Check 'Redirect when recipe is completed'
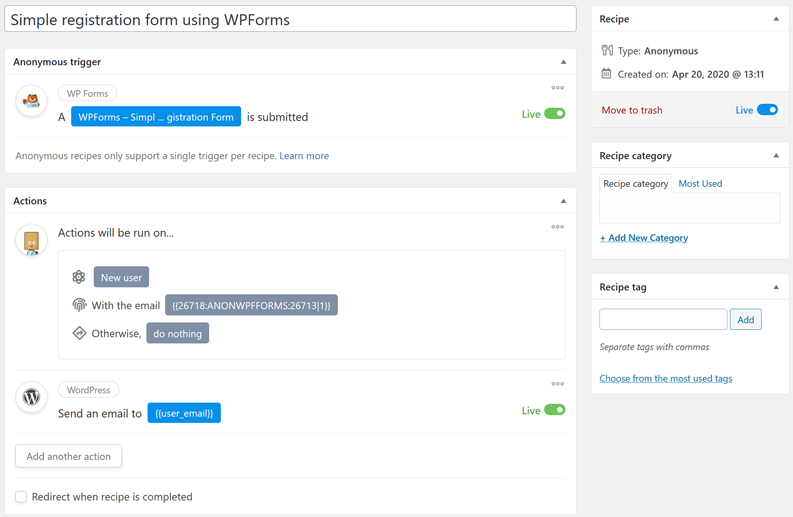 pos(21,497)
